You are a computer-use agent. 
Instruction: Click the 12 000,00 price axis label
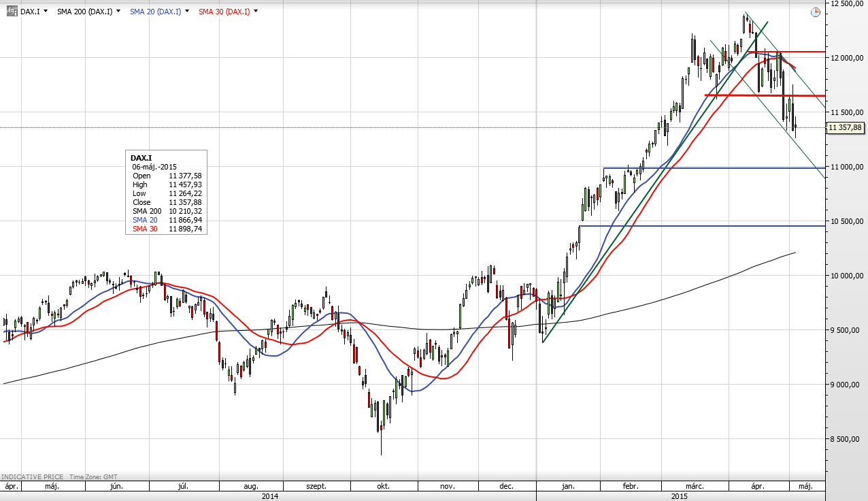coord(846,58)
